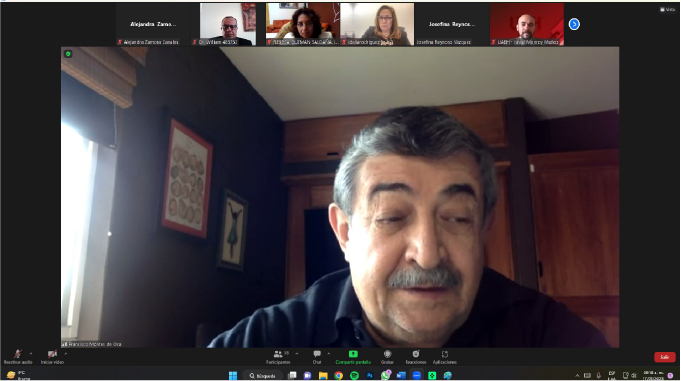Click the green encryption shield icon
The image size is (681, 381).
(x=68, y=54)
